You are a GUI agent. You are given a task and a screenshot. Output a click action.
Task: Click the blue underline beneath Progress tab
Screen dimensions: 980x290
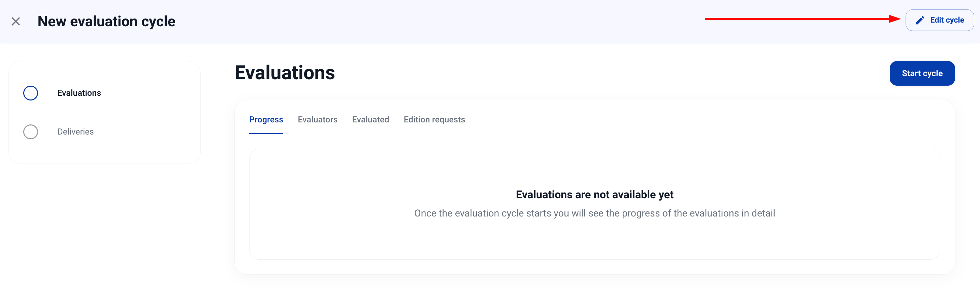[x=266, y=134]
